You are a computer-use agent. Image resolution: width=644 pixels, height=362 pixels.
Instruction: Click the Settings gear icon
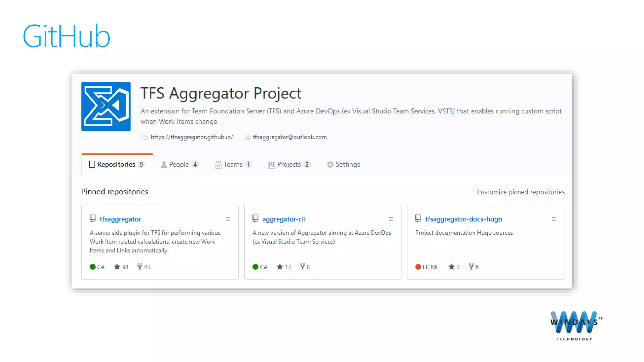point(330,165)
